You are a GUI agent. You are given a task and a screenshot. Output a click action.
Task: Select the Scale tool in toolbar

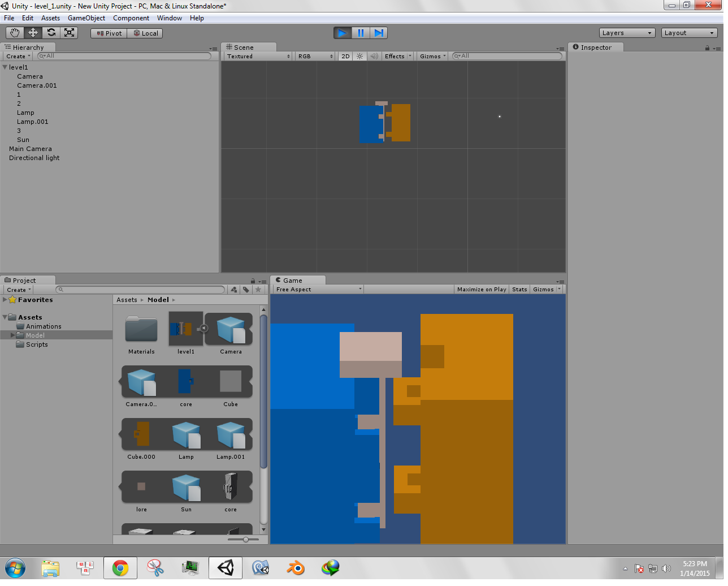[x=69, y=33]
